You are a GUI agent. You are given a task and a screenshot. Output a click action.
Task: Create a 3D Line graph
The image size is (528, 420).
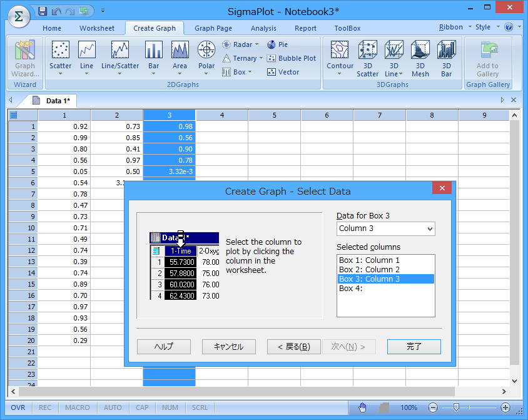393,59
